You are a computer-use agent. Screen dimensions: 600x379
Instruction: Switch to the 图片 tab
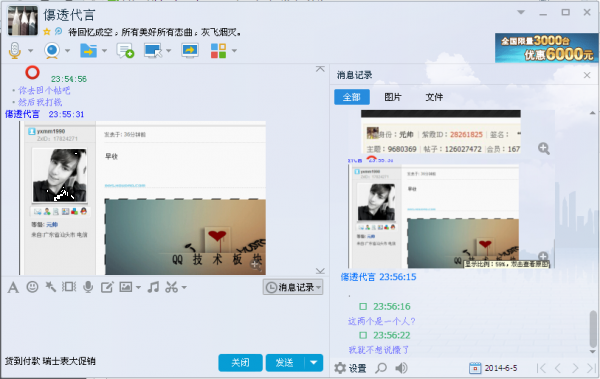coord(393,97)
